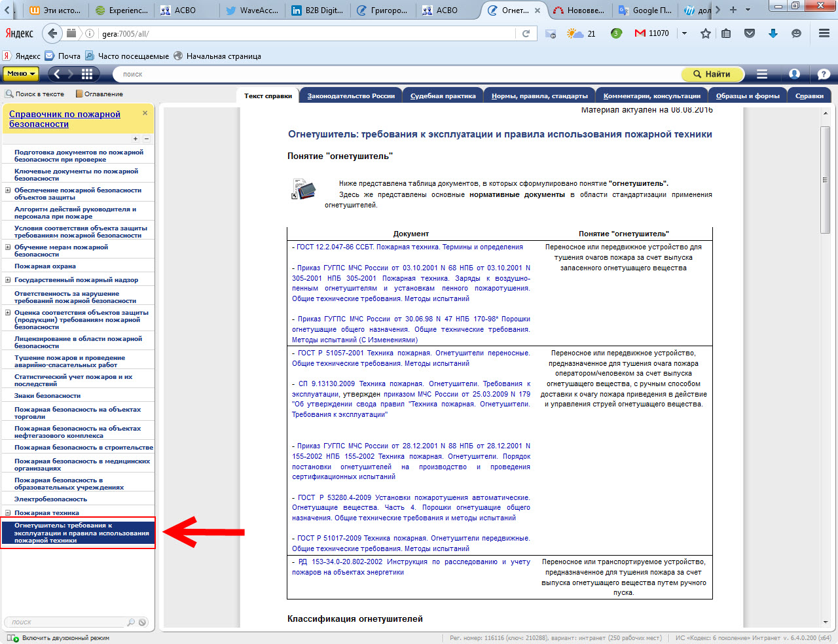Click the document vertical scrollbar thumb
Screen dimensions: 838x644
(825, 180)
